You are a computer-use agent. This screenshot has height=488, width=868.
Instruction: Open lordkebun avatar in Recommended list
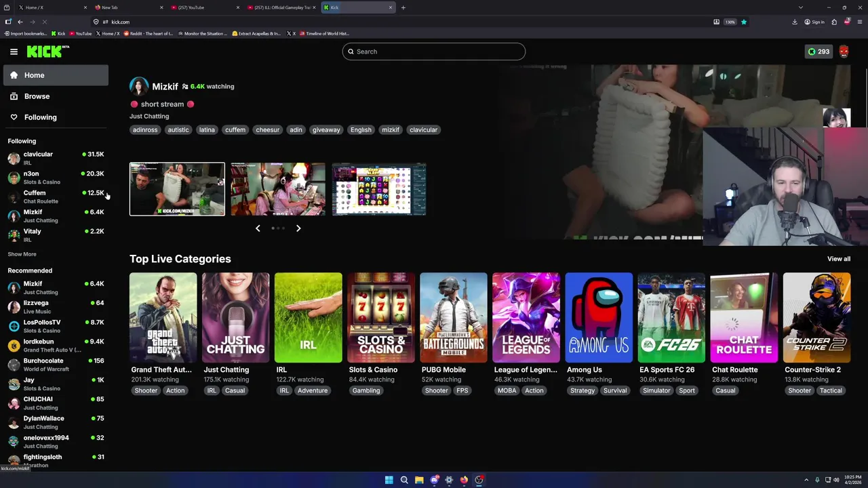[14, 345]
